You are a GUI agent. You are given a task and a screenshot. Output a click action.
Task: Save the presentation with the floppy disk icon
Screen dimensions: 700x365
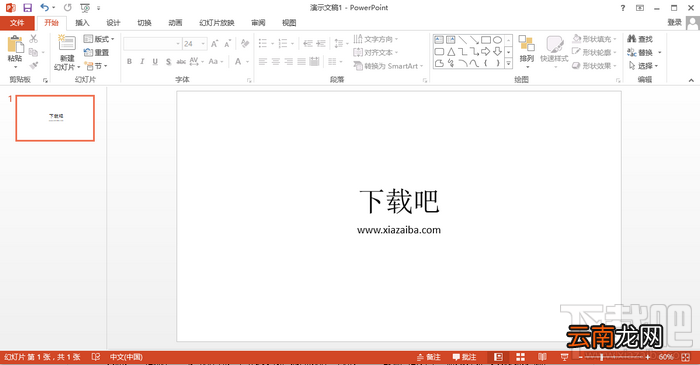click(28, 8)
